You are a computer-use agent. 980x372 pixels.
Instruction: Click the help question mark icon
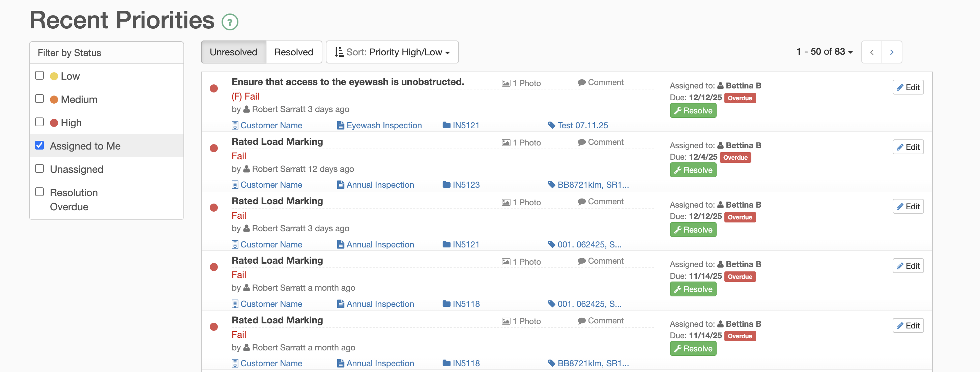pos(230,22)
